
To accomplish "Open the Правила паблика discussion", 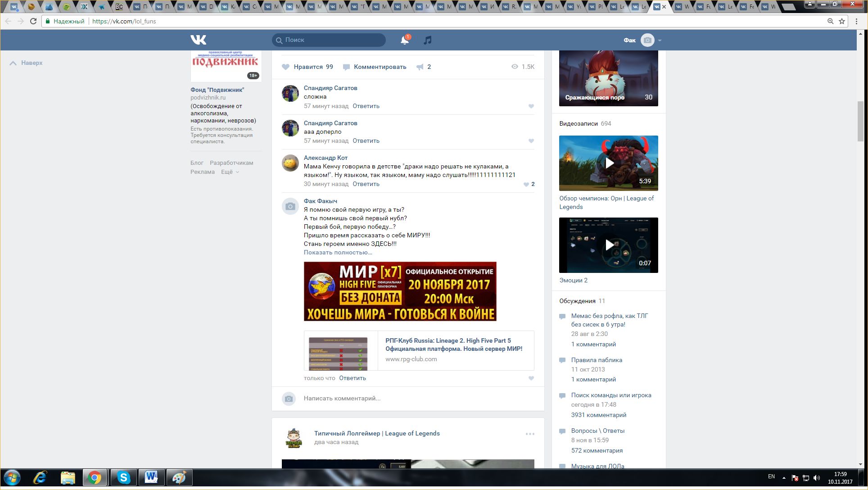I will [597, 360].
